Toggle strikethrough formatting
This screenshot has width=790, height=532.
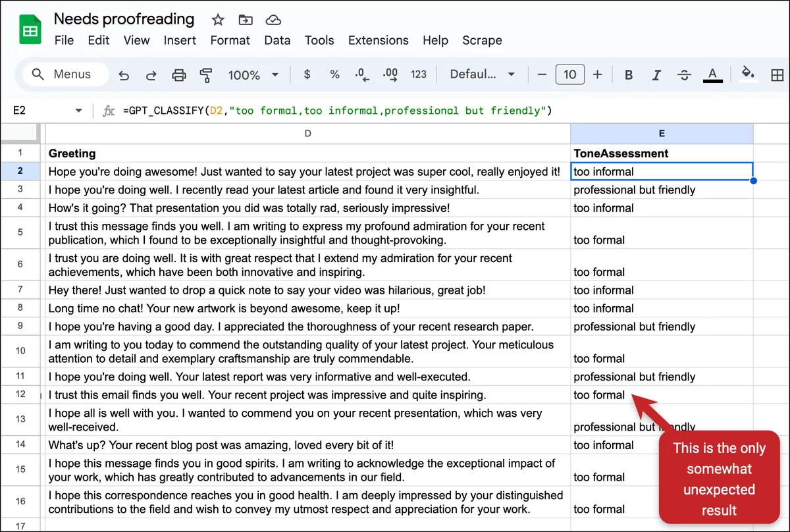click(685, 75)
